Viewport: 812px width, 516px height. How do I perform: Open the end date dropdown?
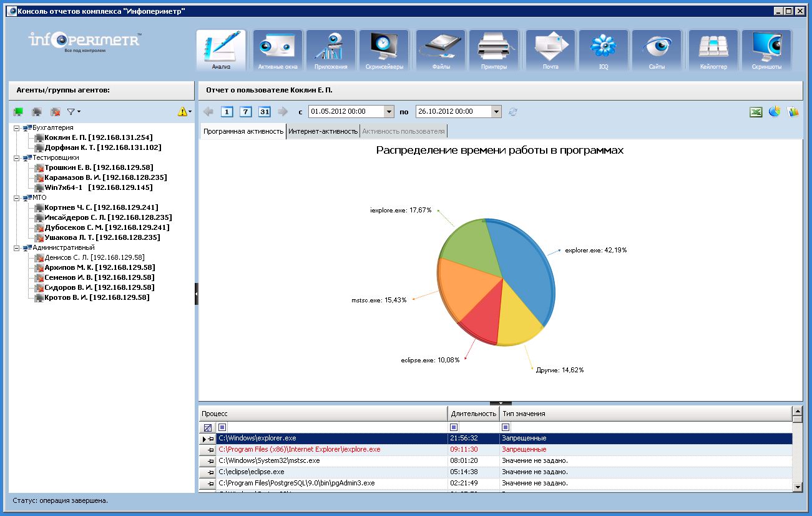point(496,112)
